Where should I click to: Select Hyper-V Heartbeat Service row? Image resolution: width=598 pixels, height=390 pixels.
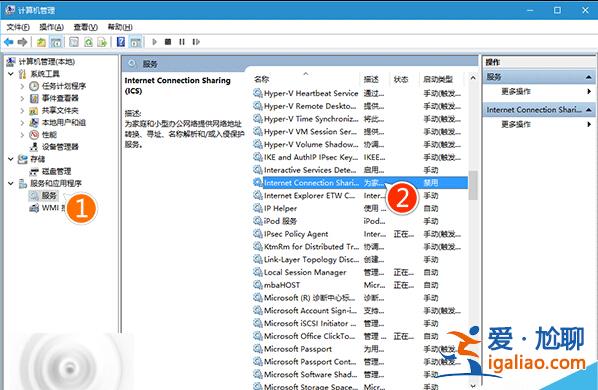click(360, 93)
